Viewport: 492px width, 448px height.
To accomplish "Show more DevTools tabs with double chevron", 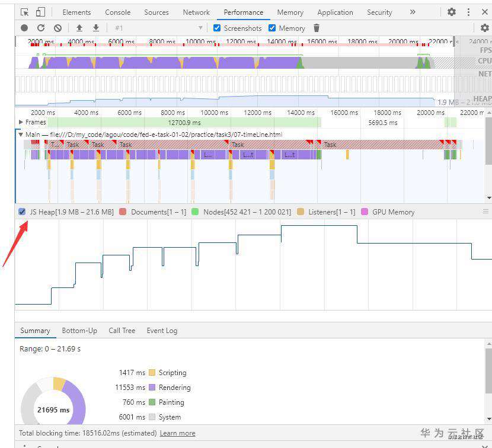I will point(413,12).
